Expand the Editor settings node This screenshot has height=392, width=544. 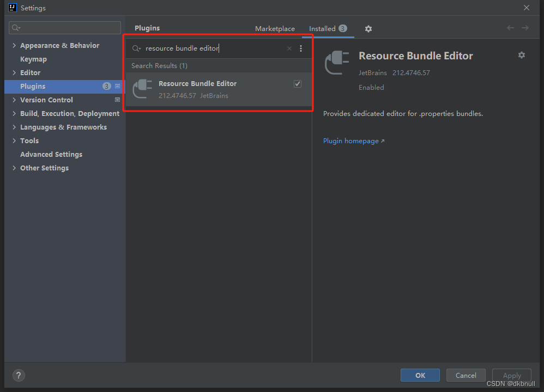click(x=14, y=73)
